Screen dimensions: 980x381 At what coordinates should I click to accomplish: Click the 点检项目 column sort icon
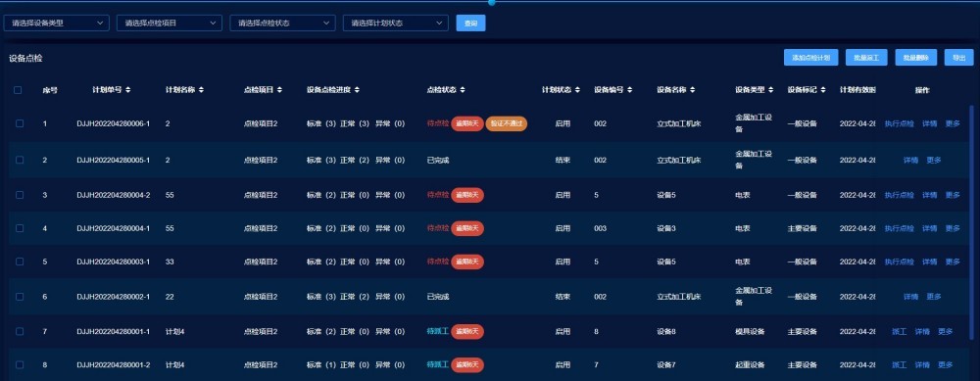pos(279,90)
